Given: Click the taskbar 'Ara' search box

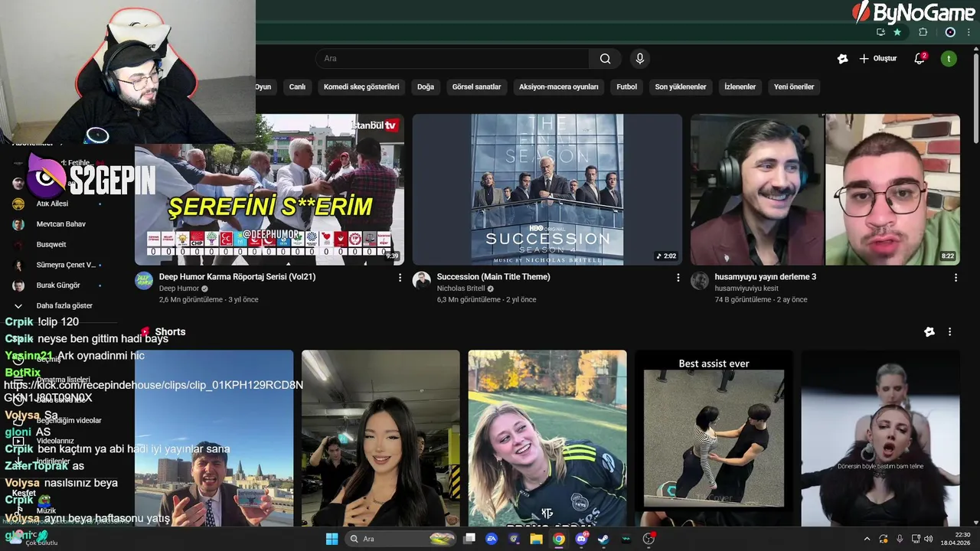Looking at the screenshot, I should tap(399, 539).
